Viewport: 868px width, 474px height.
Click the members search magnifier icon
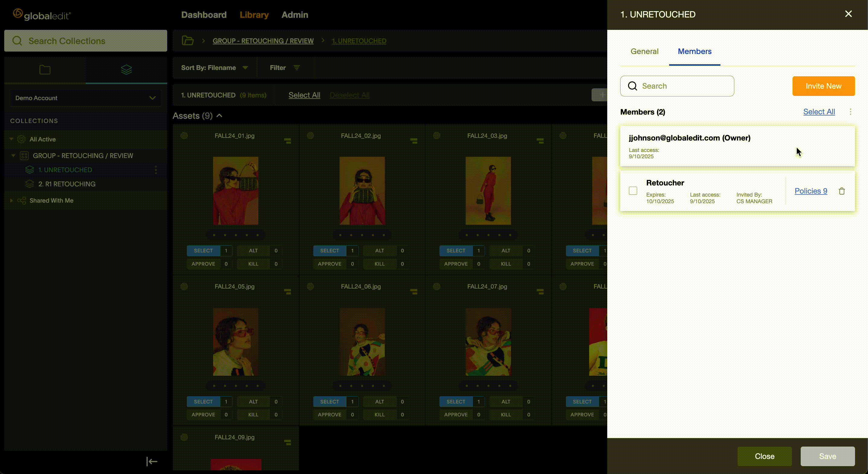click(x=633, y=86)
